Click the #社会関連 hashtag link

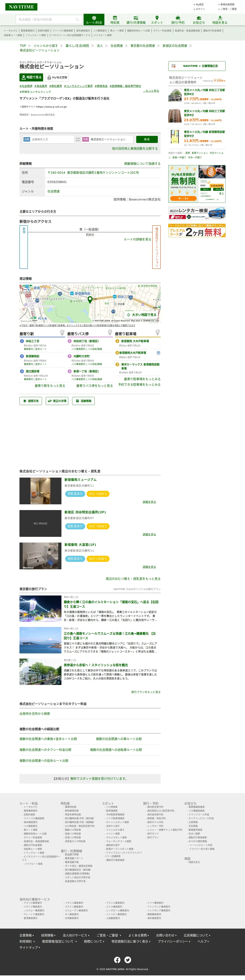coord(26,86)
